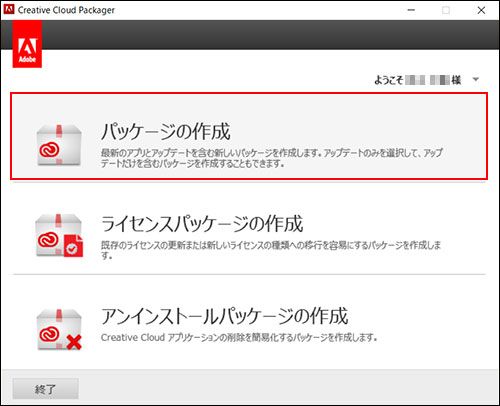Click the description starting Creative Cloud アプリケーションの削除
The image size is (500, 406).
239,338
